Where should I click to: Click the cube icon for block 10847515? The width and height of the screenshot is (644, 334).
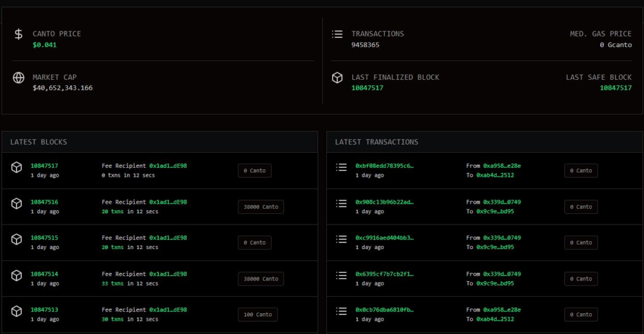click(16, 239)
